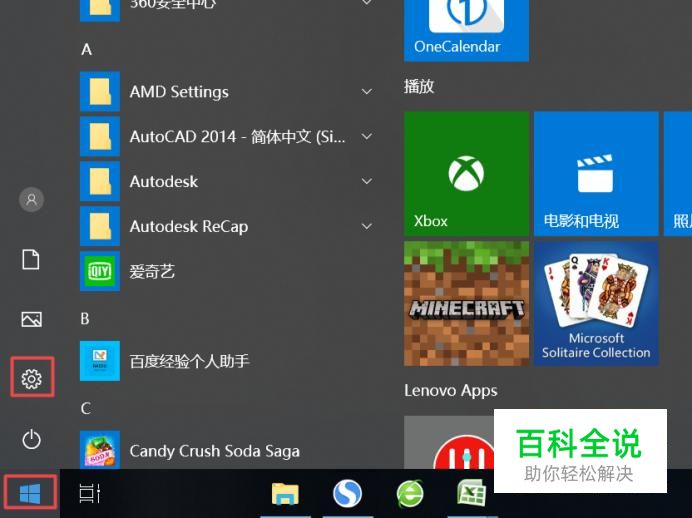Open Excel from the taskbar
The width and height of the screenshot is (692, 518).
pyautogui.click(x=471, y=493)
